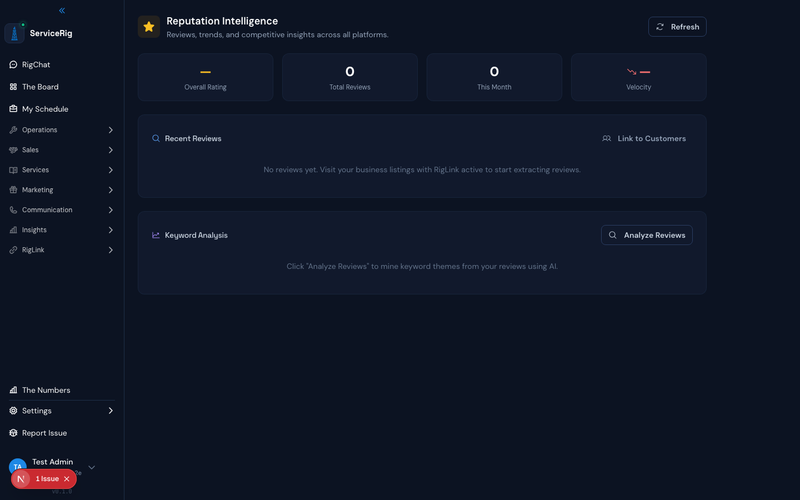
Task: Click the Communication phone icon
Action: 13,210
